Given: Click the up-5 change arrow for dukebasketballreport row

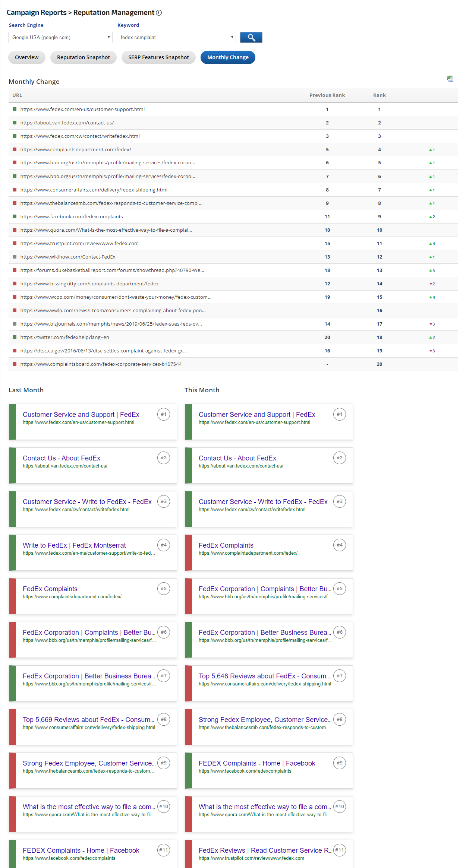Looking at the screenshot, I should point(432,270).
